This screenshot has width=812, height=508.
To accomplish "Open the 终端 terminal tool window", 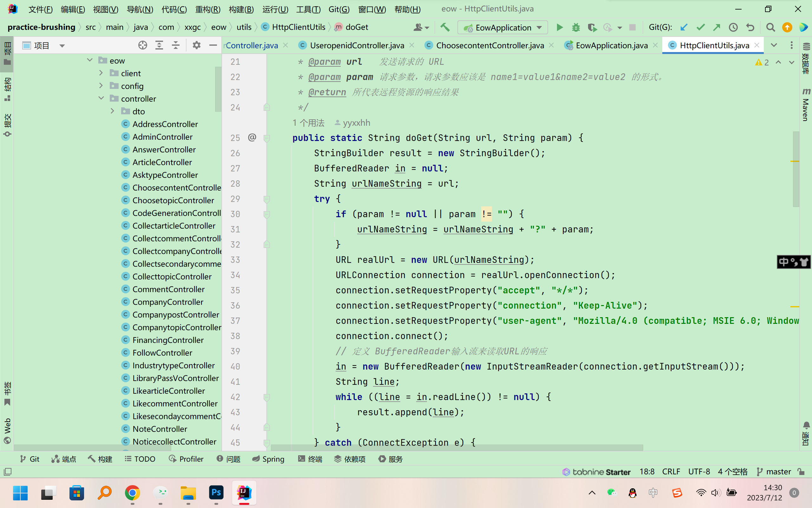I will tap(310, 459).
